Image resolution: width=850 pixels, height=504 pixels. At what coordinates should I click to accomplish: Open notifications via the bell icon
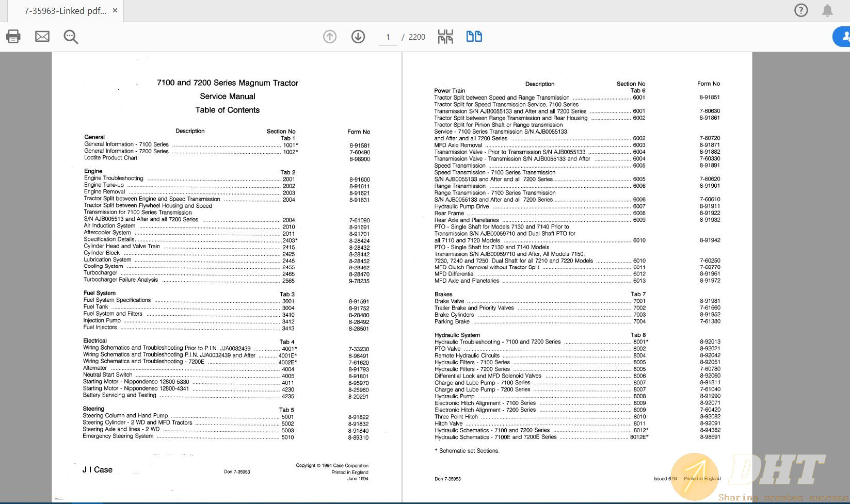pos(827,10)
